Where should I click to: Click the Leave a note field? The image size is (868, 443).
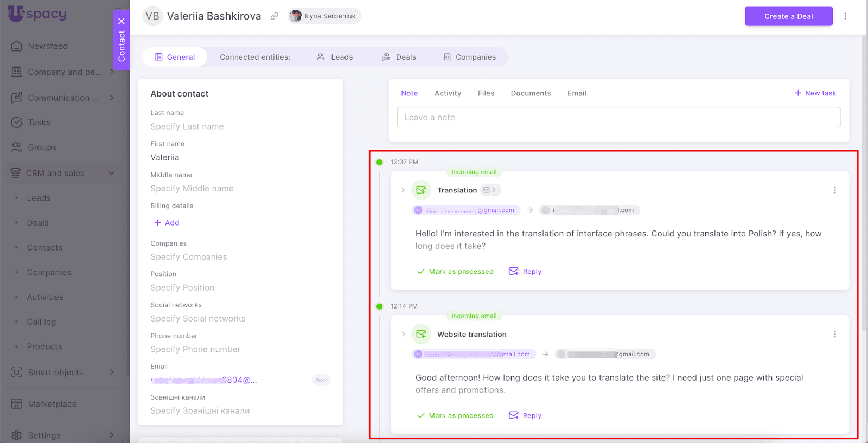[618, 118]
